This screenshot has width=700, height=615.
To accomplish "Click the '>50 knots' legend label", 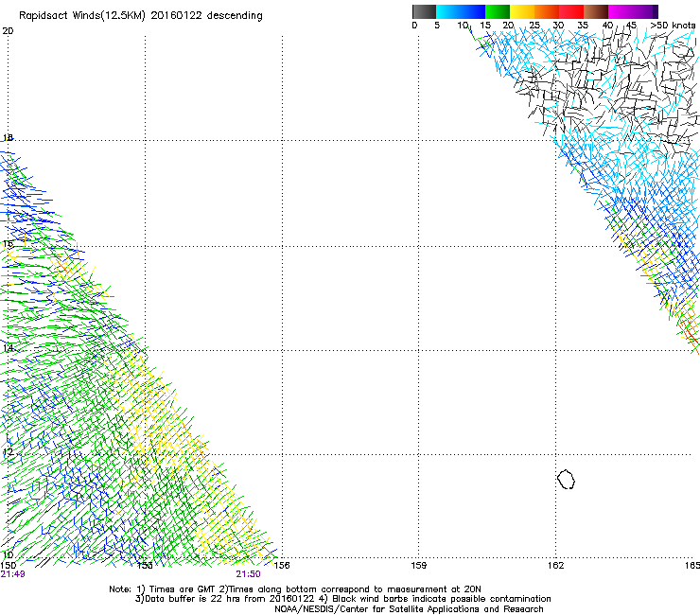I will [x=673, y=26].
